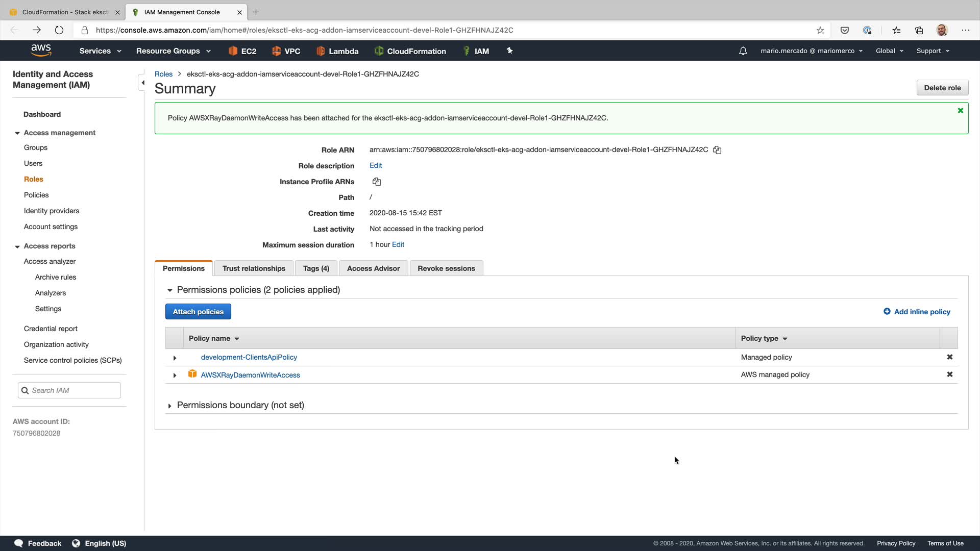This screenshot has width=980, height=551.
Task: Open the Access Advisor tab
Action: click(x=373, y=268)
